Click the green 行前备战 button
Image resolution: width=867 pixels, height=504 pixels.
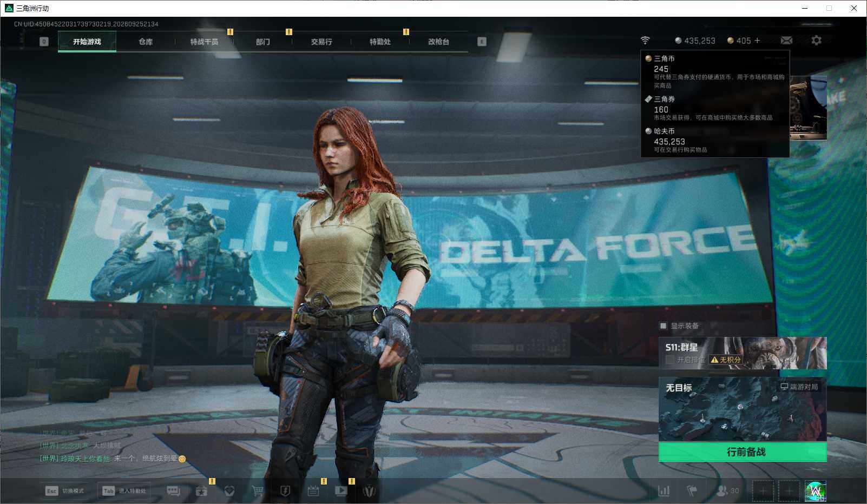click(743, 452)
